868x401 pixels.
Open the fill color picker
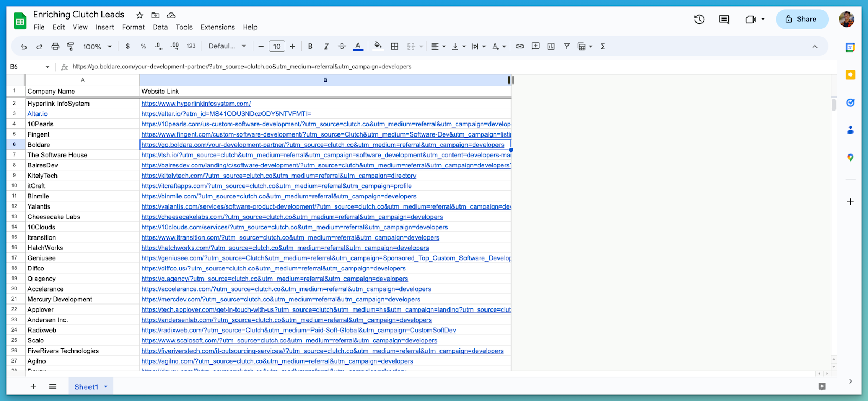pyautogui.click(x=378, y=46)
